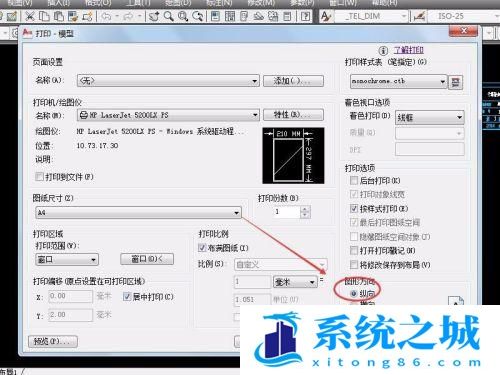Image resolution: width=500 pixels, height=375 pixels.
Task: Toggle the 按样式打印 checkbox
Action: [x=354, y=208]
